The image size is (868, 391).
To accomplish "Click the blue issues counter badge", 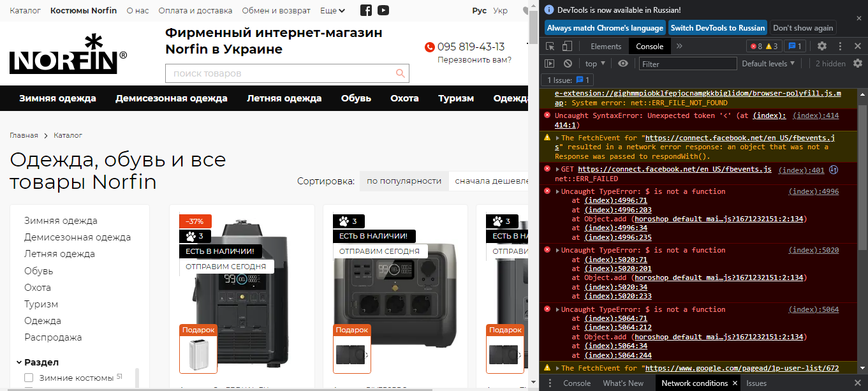I will 795,46.
